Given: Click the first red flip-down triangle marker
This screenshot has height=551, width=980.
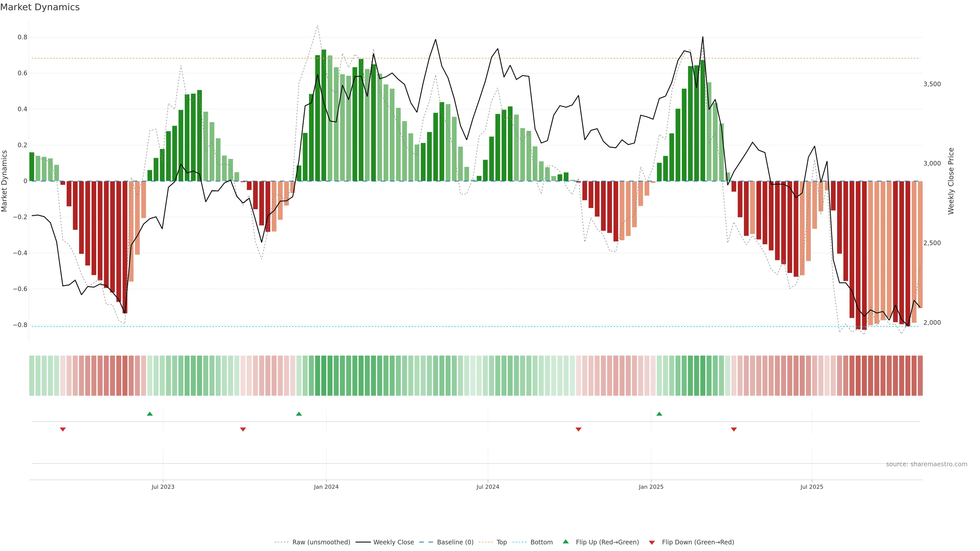Looking at the screenshot, I should (x=63, y=429).
